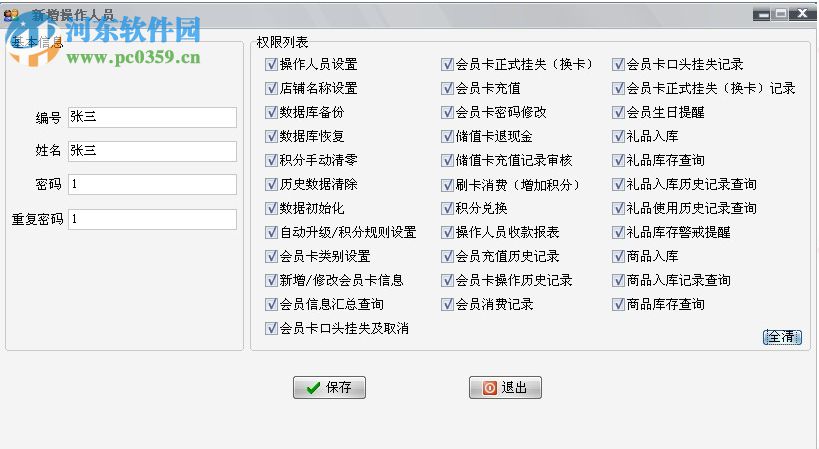This screenshot has height=449, width=819.
Task: Focus the 密码 password field
Action: point(152,184)
